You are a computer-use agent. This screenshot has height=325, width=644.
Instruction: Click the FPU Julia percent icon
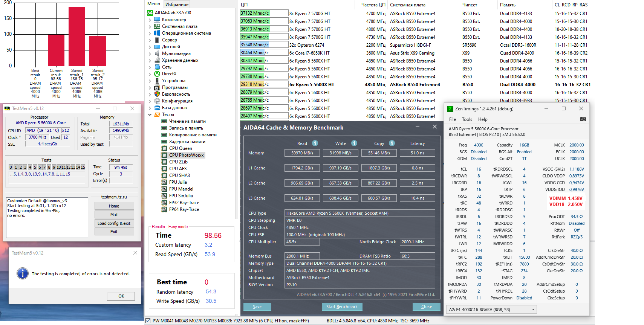[164, 182]
